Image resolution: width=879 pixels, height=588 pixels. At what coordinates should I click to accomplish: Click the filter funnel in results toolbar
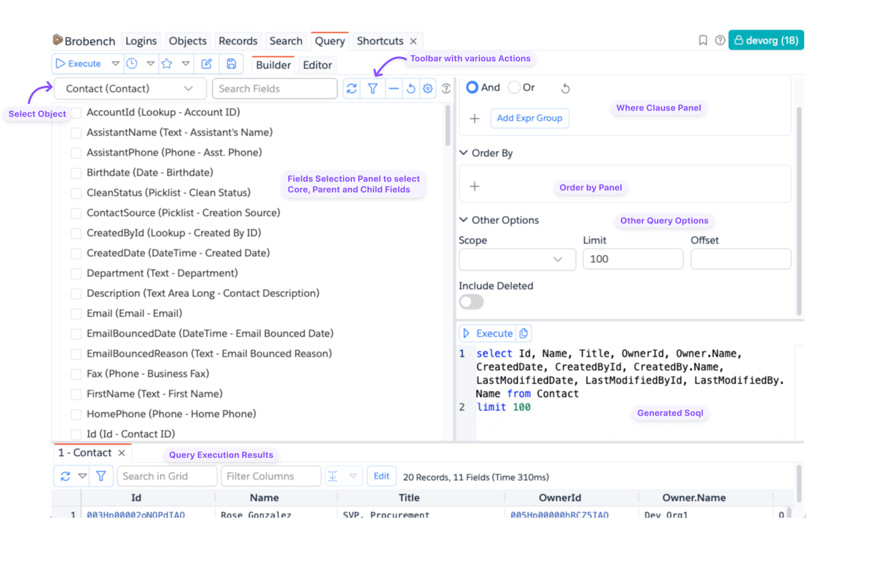pos(101,476)
